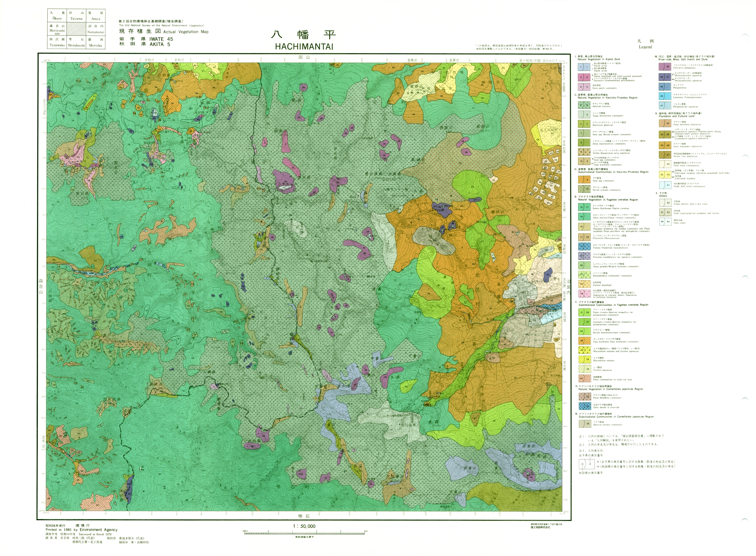Pick the Phragmitetea blue legend swatch

point(665,86)
